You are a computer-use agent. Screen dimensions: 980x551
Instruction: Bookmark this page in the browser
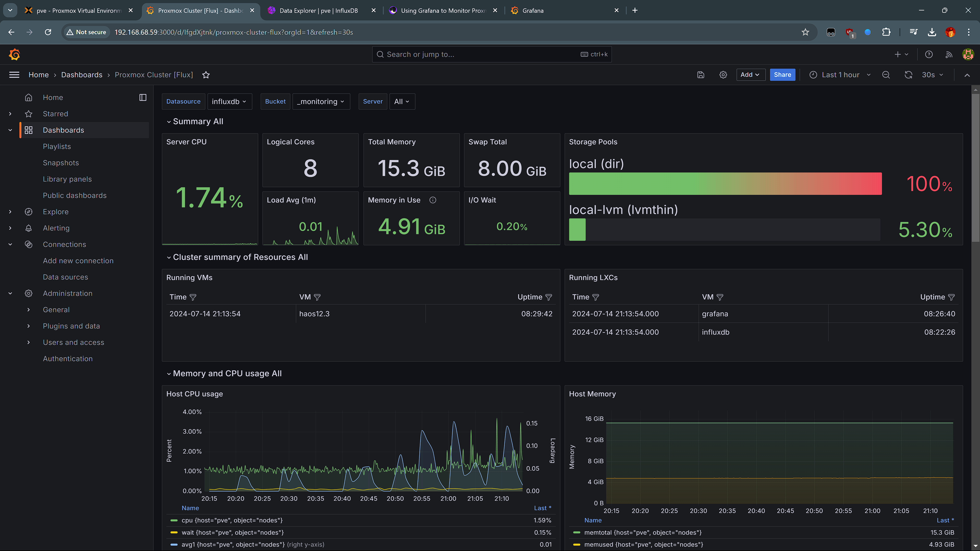tap(805, 32)
